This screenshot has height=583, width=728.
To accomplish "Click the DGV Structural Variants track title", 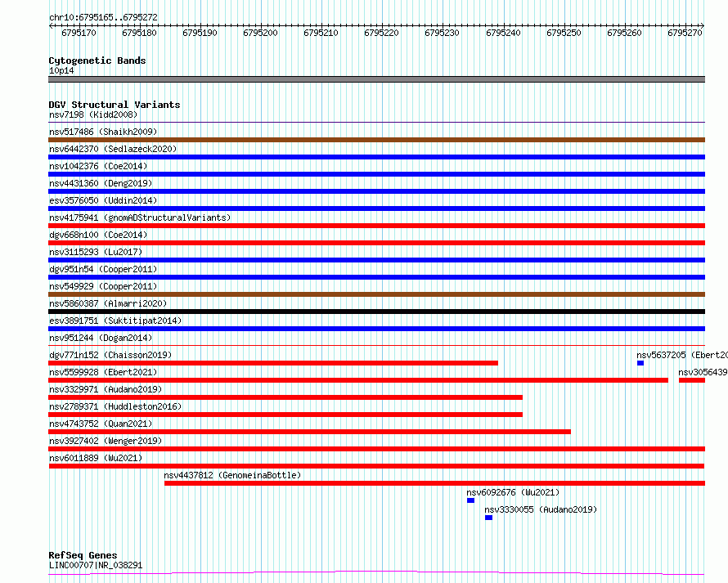I will (115, 105).
